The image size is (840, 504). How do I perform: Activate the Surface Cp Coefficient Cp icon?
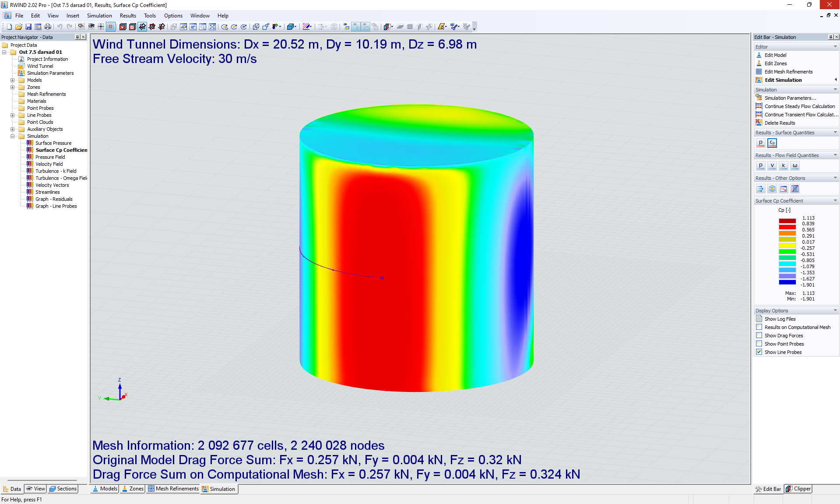tap(772, 143)
